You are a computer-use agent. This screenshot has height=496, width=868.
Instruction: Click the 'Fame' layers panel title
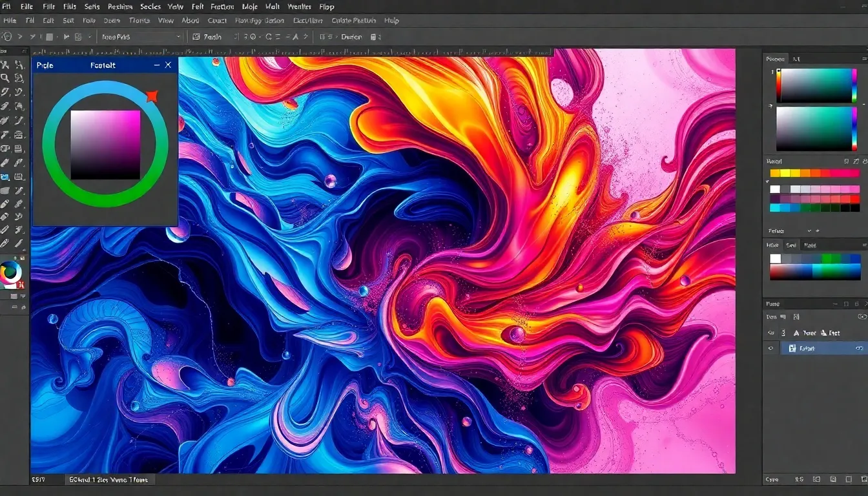772,304
